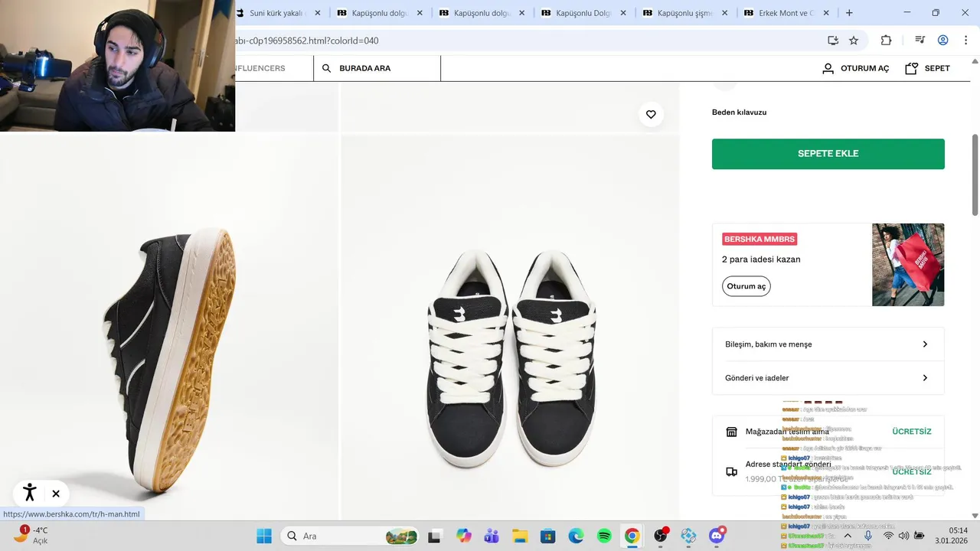The height and width of the screenshot is (551, 980).
Task: Open Microsoft Store from taskbar
Action: pos(547,536)
